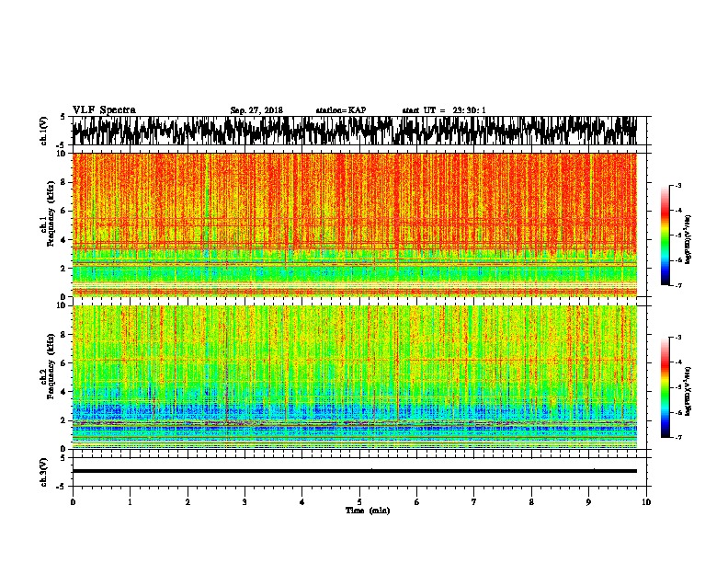Click the "ch.1(V)" axis label
Viewport: 728px width, 563px height.
click(44, 131)
